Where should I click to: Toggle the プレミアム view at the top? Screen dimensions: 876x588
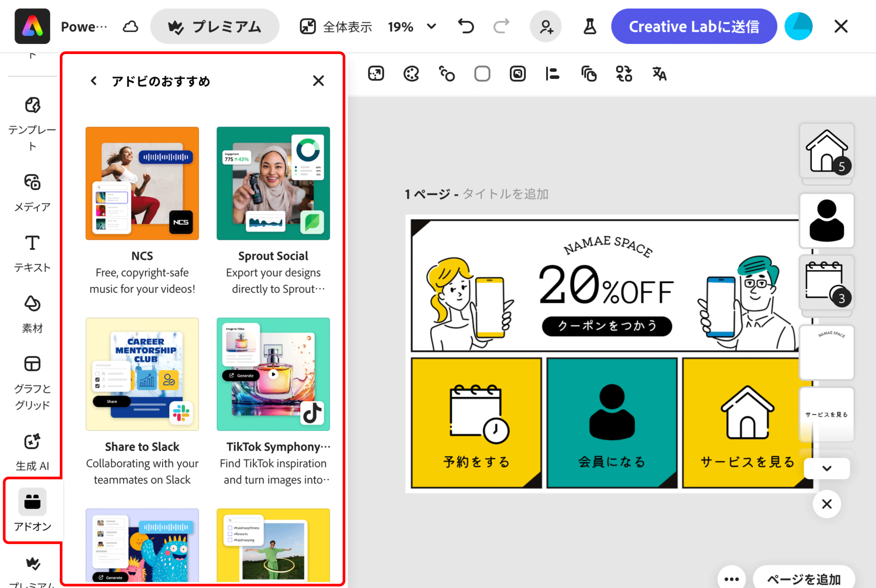point(215,26)
